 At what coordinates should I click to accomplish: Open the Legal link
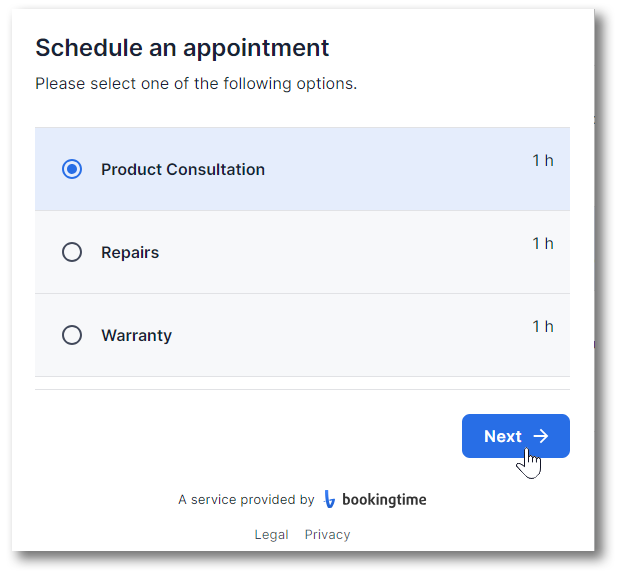coord(271,534)
